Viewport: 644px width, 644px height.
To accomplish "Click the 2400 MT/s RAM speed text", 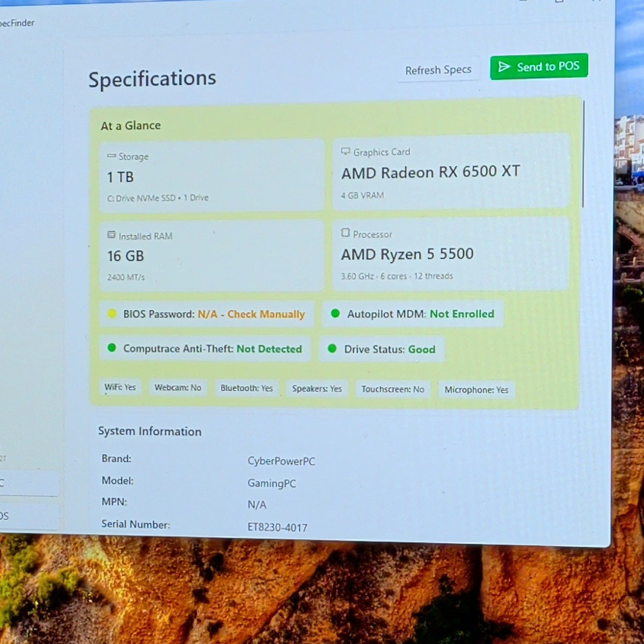I will click(x=126, y=277).
